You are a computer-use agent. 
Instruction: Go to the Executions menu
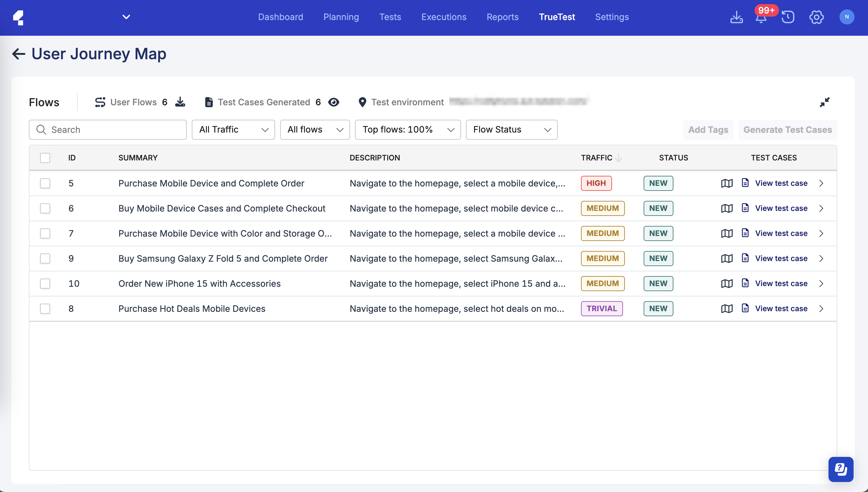click(443, 17)
